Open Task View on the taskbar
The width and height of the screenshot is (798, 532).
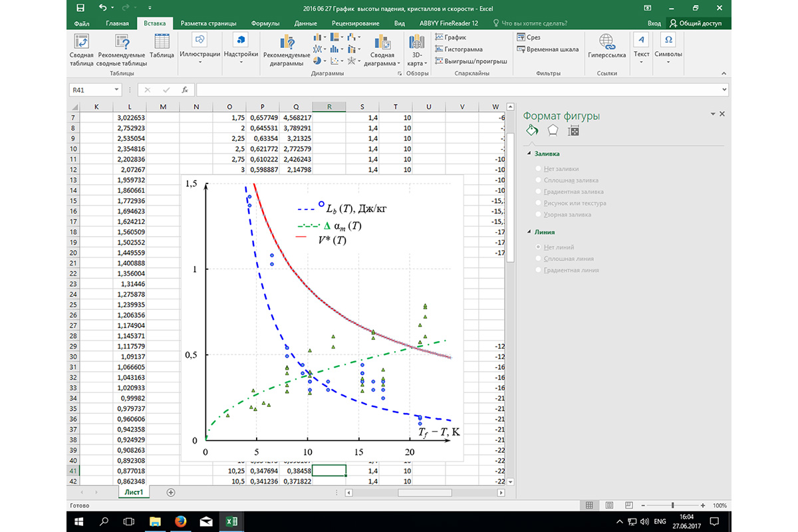click(130, 521)
